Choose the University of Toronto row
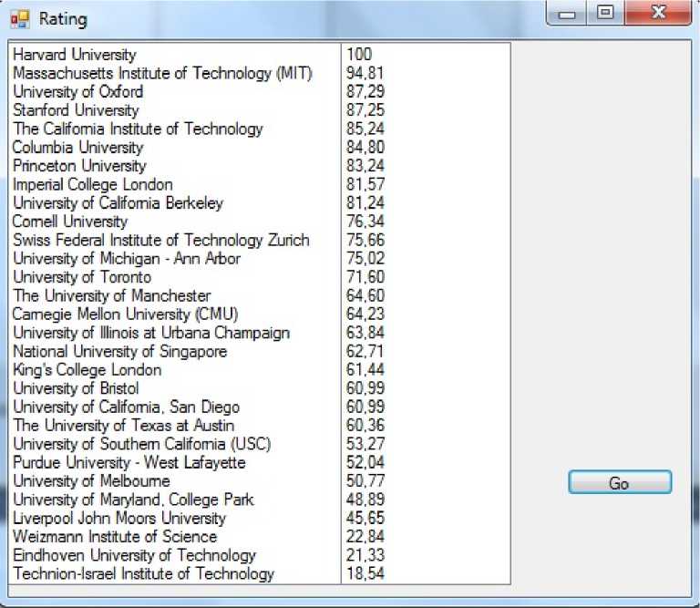The image size is (700, 608). pos(82,277)
